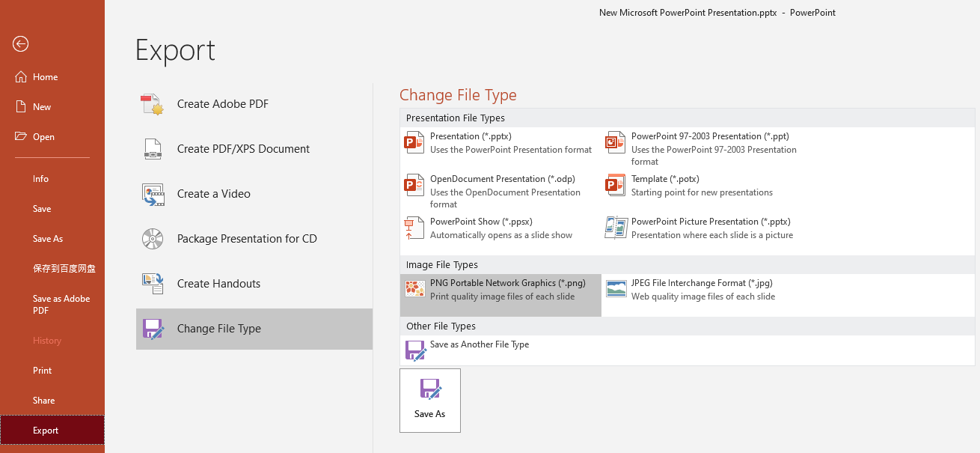Viewport: 980px width, 453px height.
Task: Open the Info page in sidebar
Action: [41, 179]
